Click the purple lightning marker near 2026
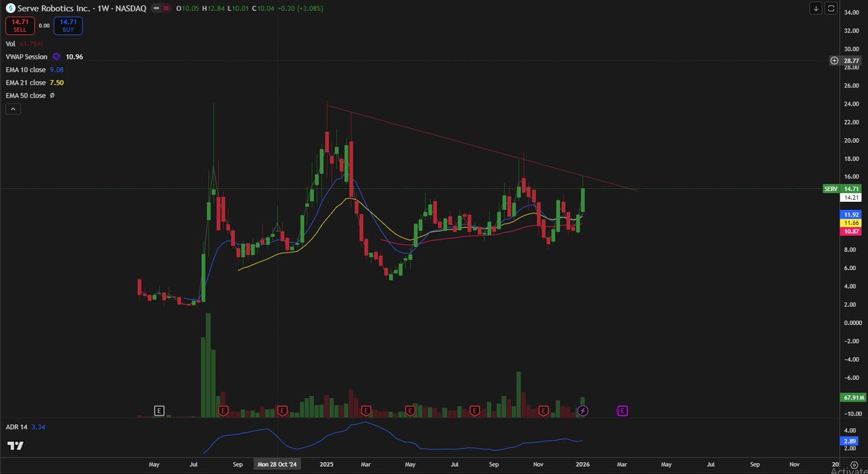 [x=583, y=411]
